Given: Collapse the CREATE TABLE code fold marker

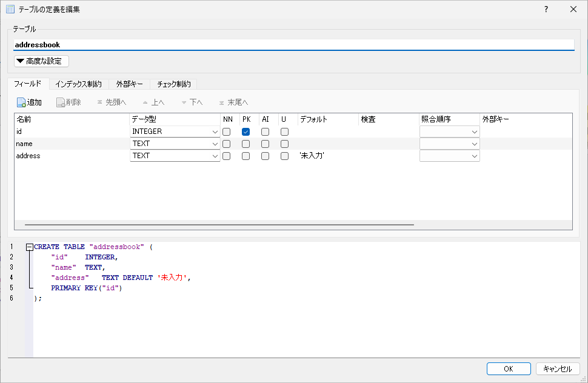Looking at the screenshot, I should click(29, 247).
